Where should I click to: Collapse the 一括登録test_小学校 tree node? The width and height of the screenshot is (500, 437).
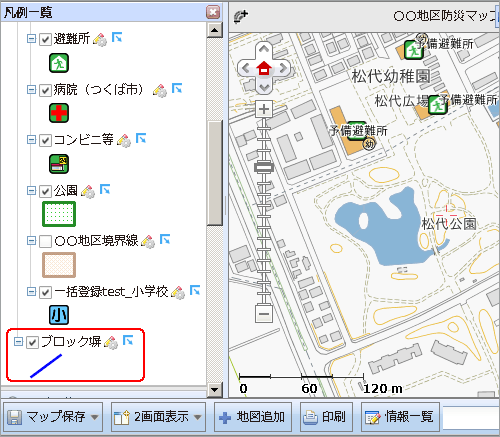[x=31, y=292]
